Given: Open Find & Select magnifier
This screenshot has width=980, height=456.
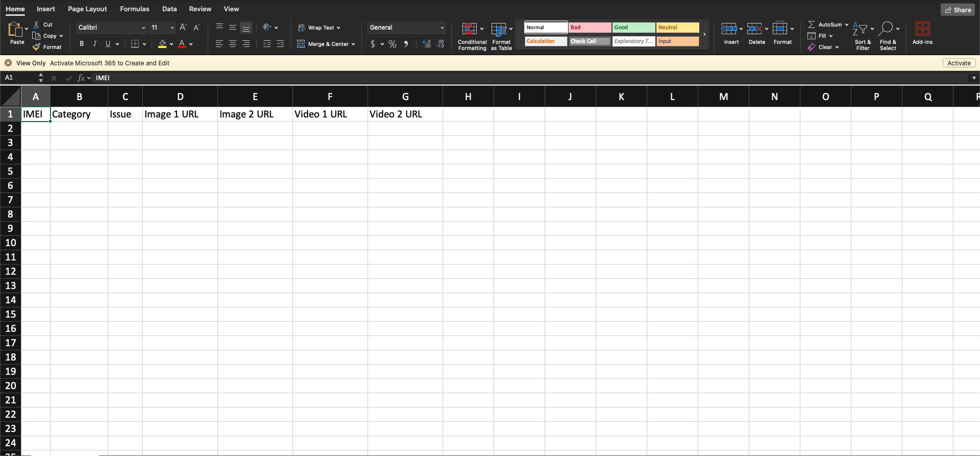Looking at the screenshot, I should (887, 29).
